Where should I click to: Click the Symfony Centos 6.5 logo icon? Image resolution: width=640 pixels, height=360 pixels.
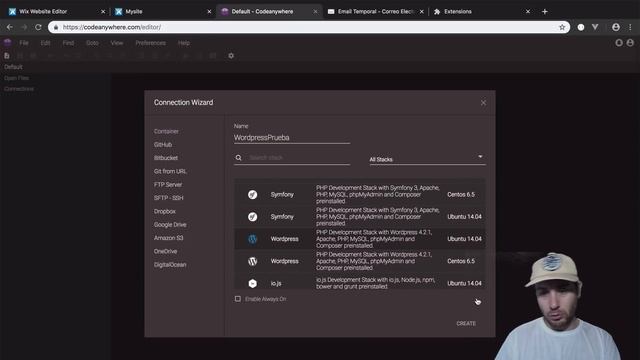[253, 195]
